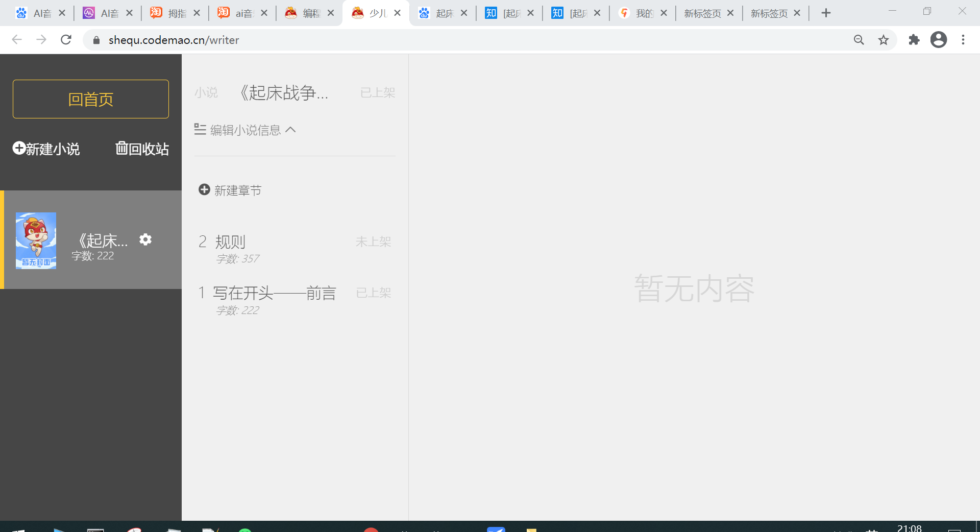This screenshot has width=980, height=532.
Task: Click the 新建章节 plus icon
Action: coord(204,189)
